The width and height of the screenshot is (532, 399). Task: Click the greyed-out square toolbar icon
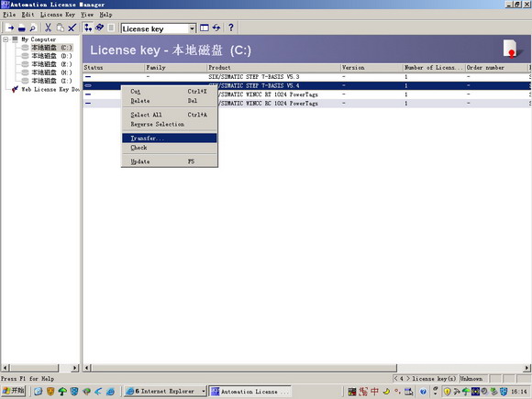point(111,28)
